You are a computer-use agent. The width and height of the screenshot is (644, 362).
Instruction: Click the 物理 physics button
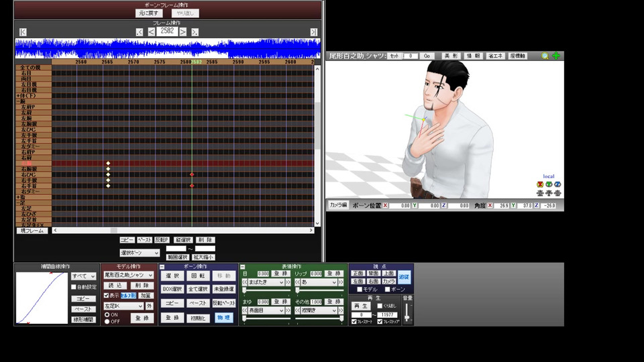coord(224,318)
